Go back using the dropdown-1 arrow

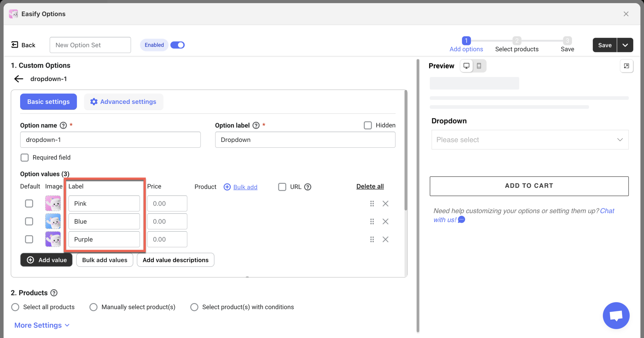(19, 79)
